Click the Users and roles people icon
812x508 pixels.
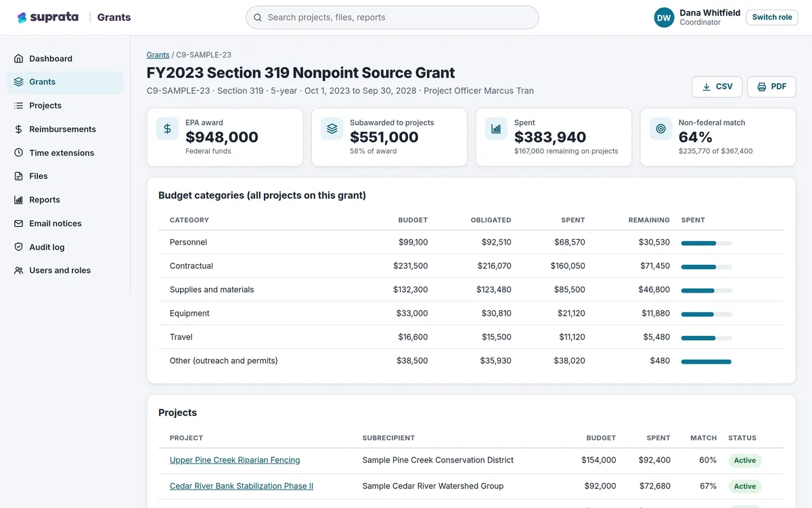click(18, 270)
